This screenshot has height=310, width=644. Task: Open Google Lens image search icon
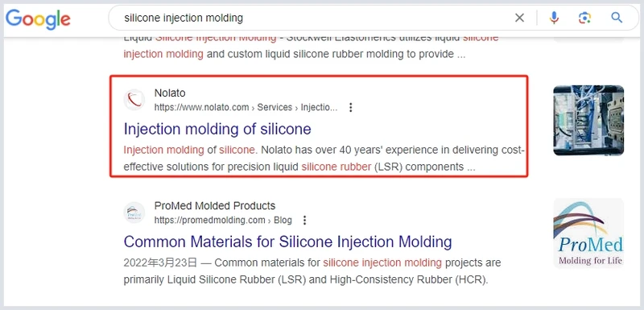point(584,18)
